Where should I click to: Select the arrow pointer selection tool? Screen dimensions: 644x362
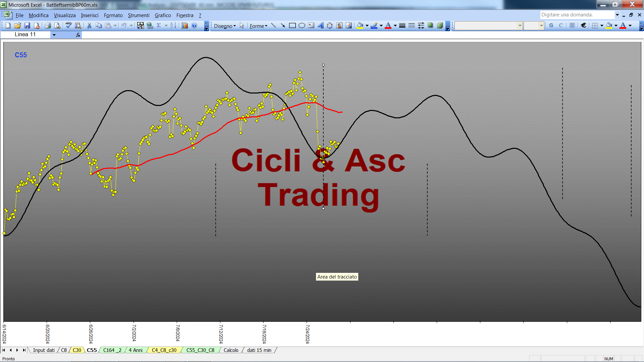(242, 25)
